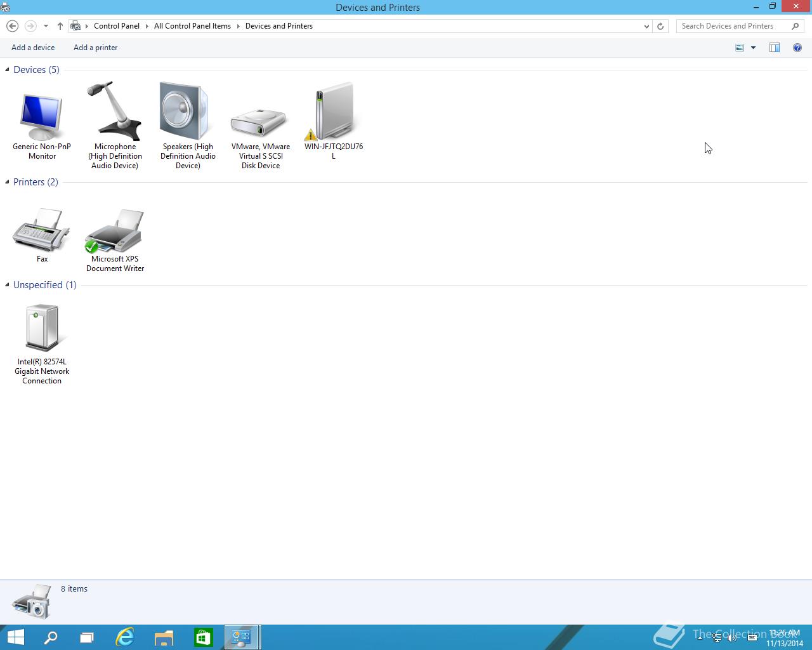The width and height of the screenshot is (812, 650).
Task: Select the Fax printer
Action: (x=42, y=235)
